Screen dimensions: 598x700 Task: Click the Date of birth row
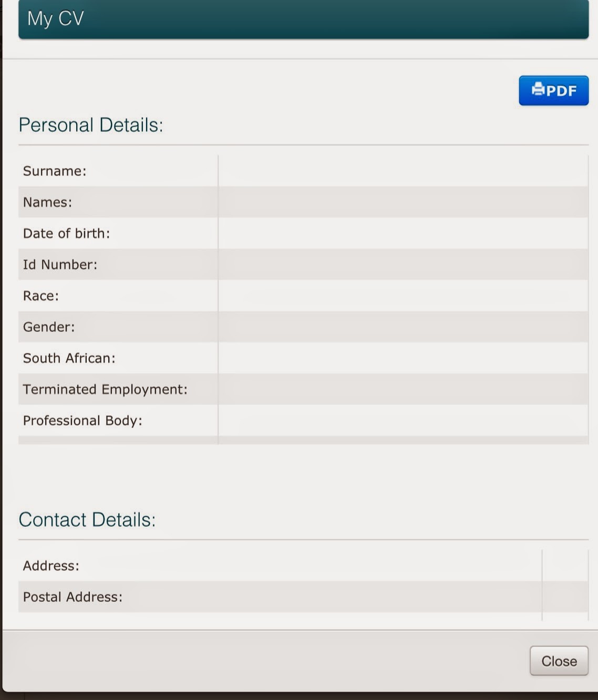click(303, 233)
